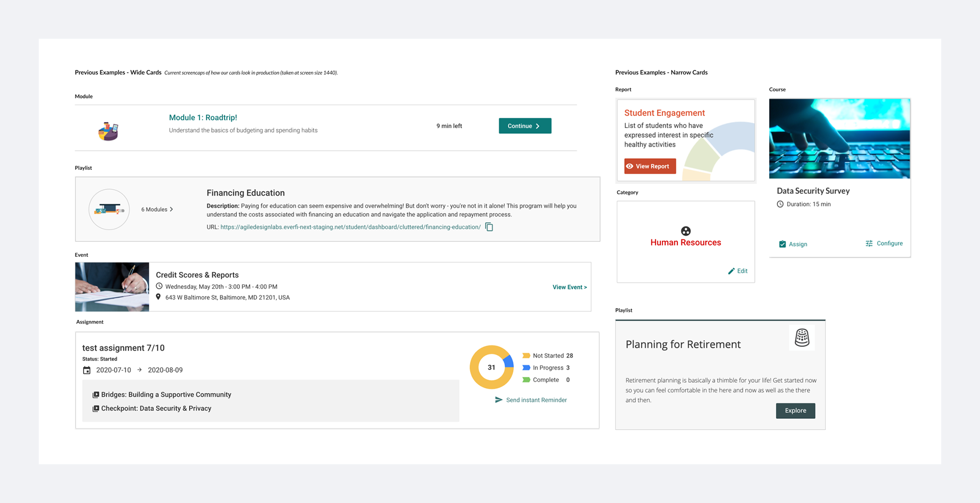Click the Financing Education graduation cap icon
The height and width of the screenshot is (503, 980).
click(109, 209)
